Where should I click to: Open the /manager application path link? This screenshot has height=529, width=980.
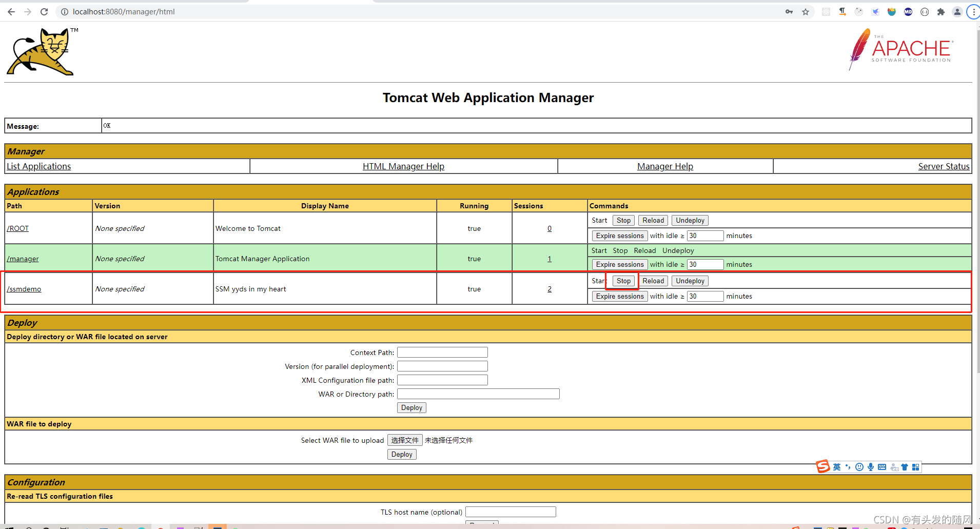(x=23, y=259)
